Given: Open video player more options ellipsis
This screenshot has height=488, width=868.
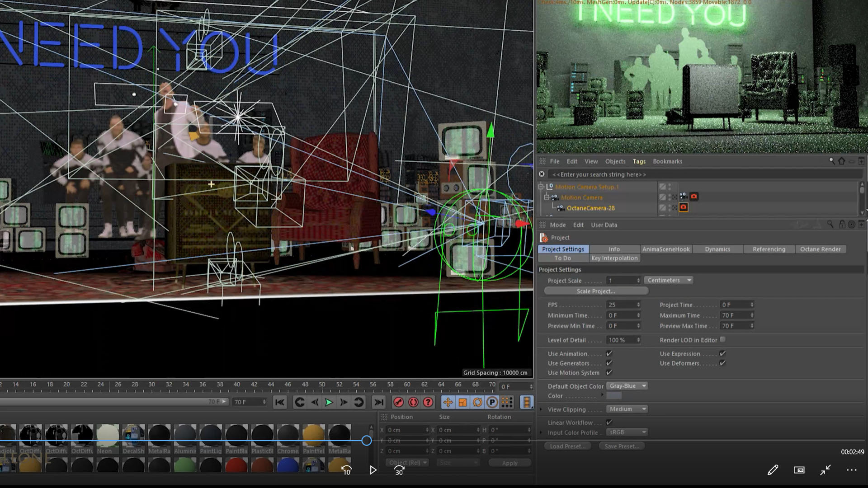Looking at the screenshot, I should pos(852,470).
